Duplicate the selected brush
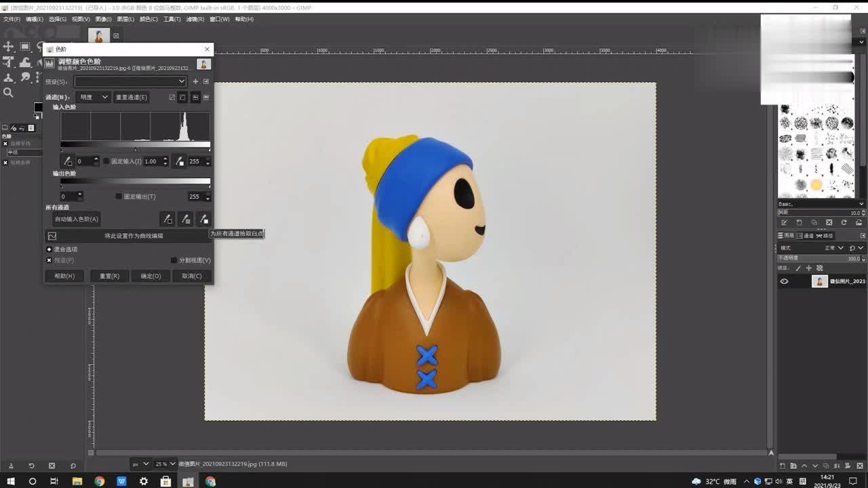This screenshot has width=868, height=488. [x=814, y=222]
